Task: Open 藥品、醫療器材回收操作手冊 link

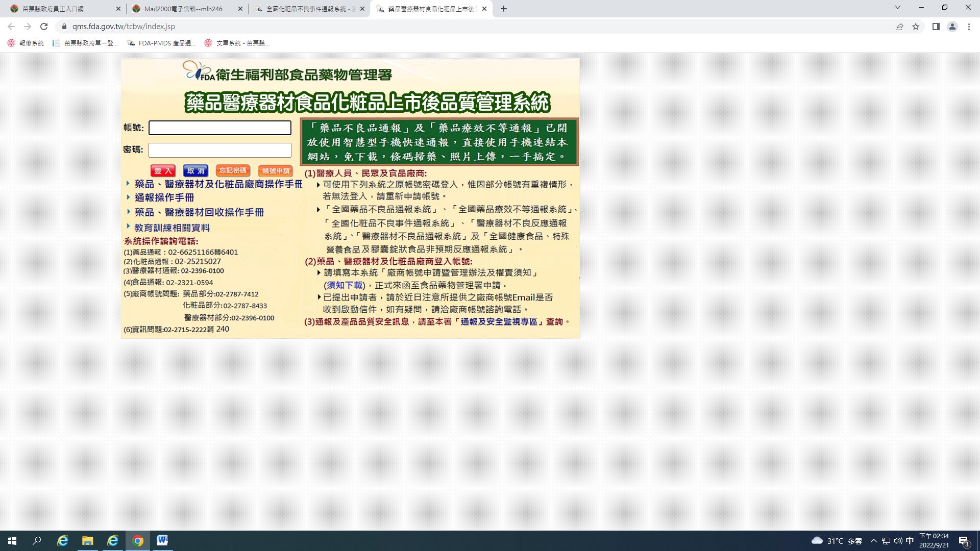Action: point(199,212)
